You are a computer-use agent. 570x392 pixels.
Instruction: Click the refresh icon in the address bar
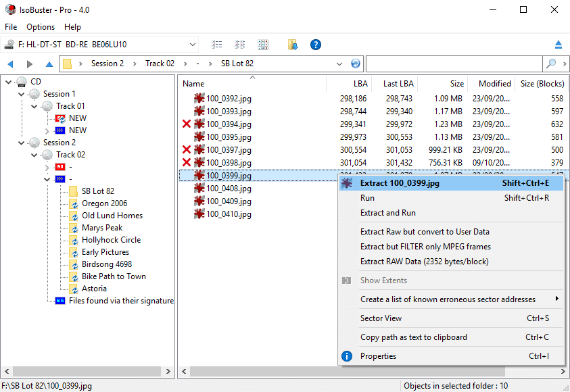pos(356,64)
